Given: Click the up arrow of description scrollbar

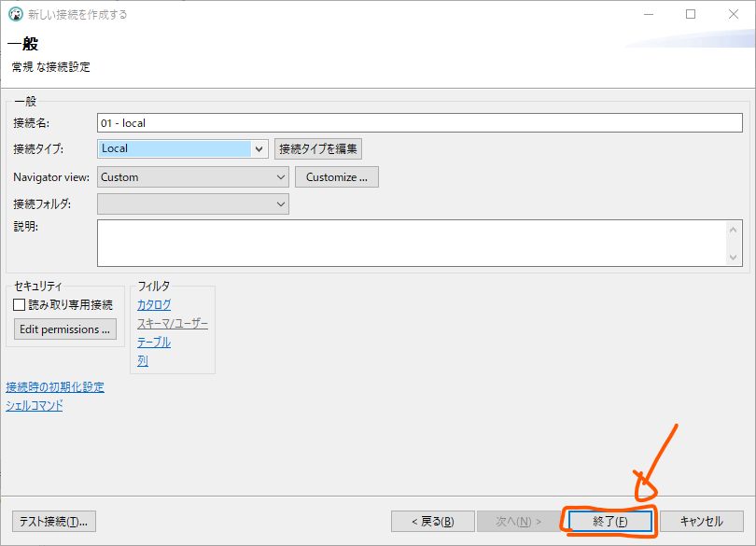Looking at the screenshot, I should [733, 230].
